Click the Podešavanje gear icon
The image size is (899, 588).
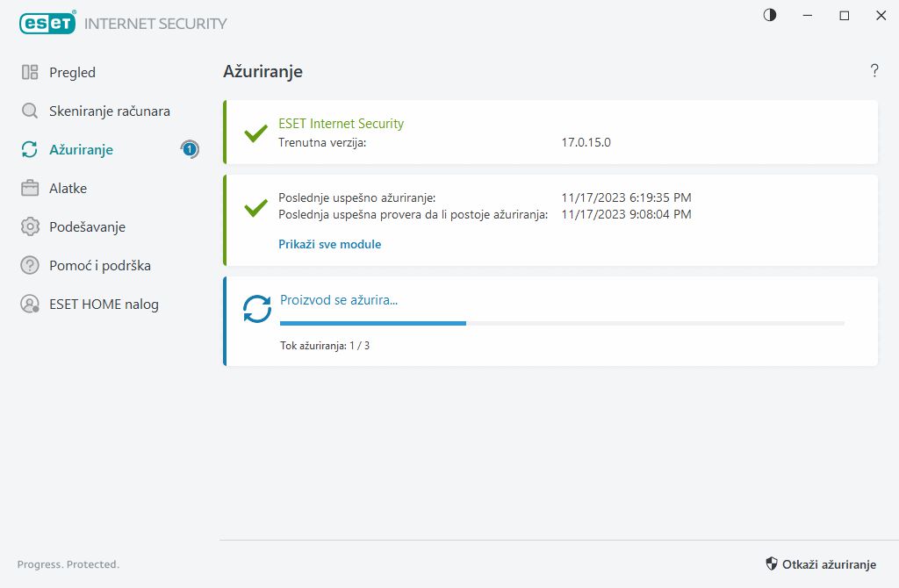coord(30,227)
